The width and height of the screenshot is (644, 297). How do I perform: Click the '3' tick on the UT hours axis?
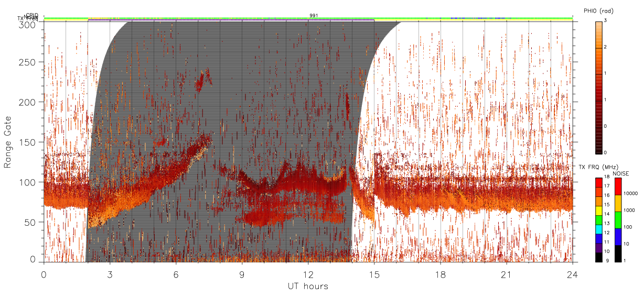pyautogui.click(x=110, y=274)
